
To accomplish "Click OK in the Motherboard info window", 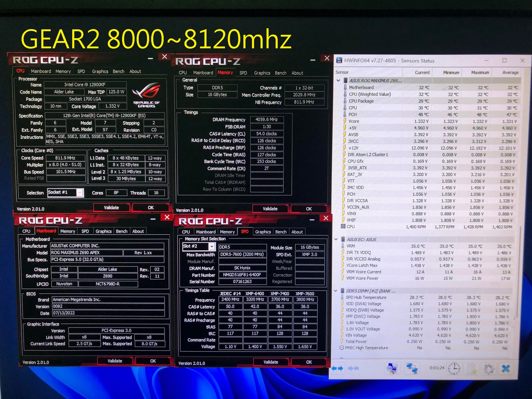I will [x=153, y=361].
